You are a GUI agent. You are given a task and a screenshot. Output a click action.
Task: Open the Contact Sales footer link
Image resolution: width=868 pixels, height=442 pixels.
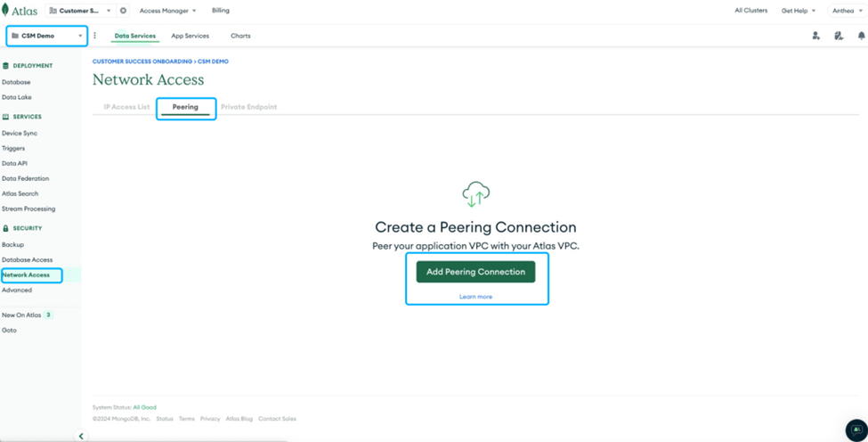pyautogui.click(x=278, y=419)
